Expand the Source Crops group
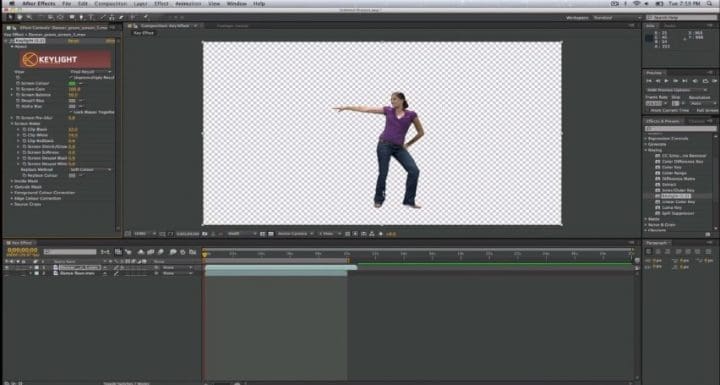Viewport: 720px width, 385px height. pyautogui.click(x=12, y=204)
